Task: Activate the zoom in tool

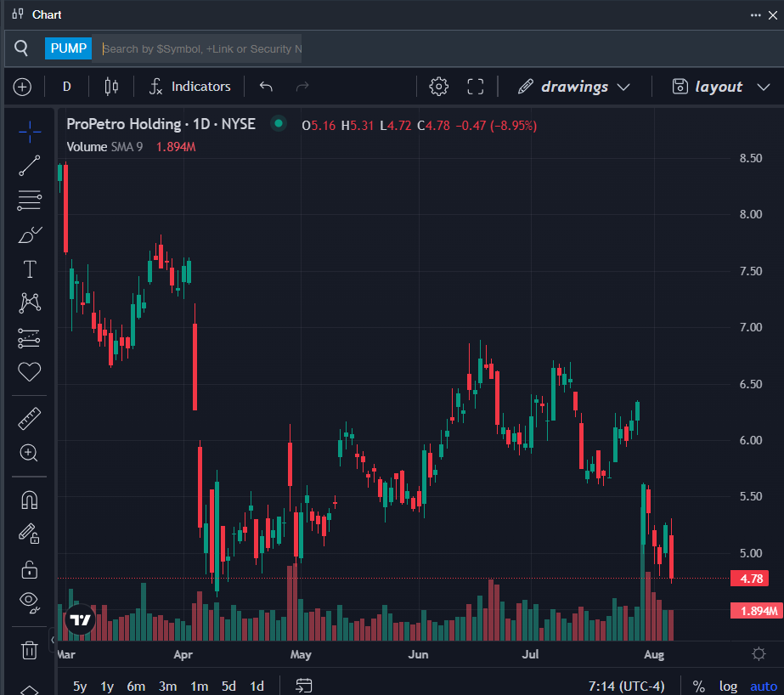Action: coord(29,453)
